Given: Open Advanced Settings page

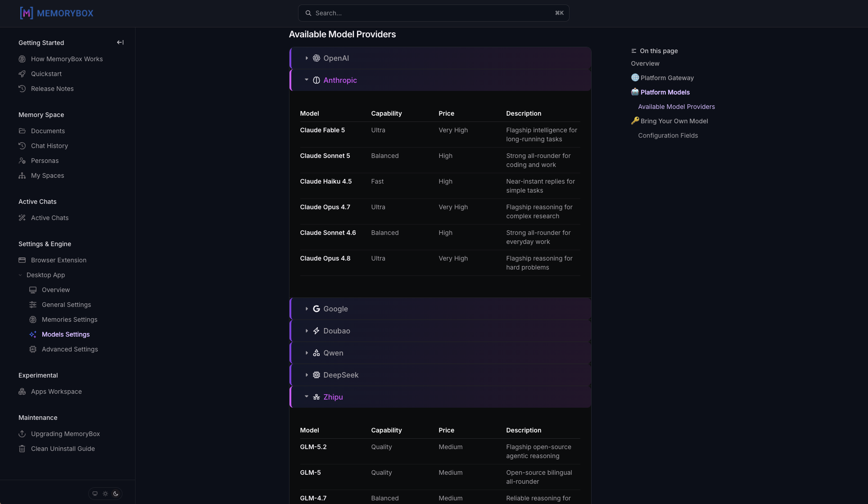Looking at the screenshot, I should tap(70, 349).
